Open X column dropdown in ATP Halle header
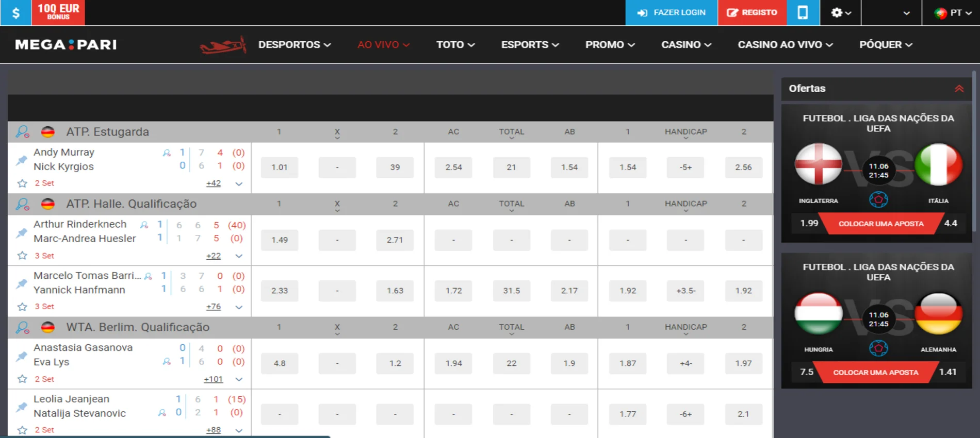The width and height of the screenshot is (980, 438). (x=337, y=205)
